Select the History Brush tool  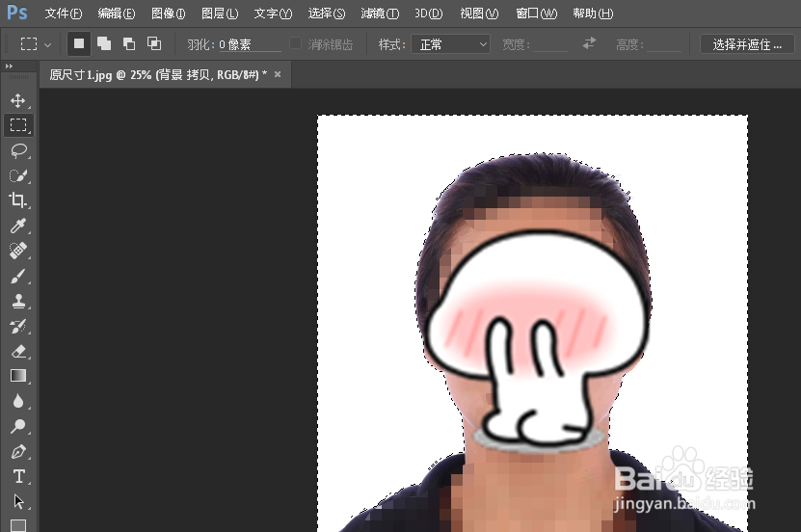coord(18,326)
